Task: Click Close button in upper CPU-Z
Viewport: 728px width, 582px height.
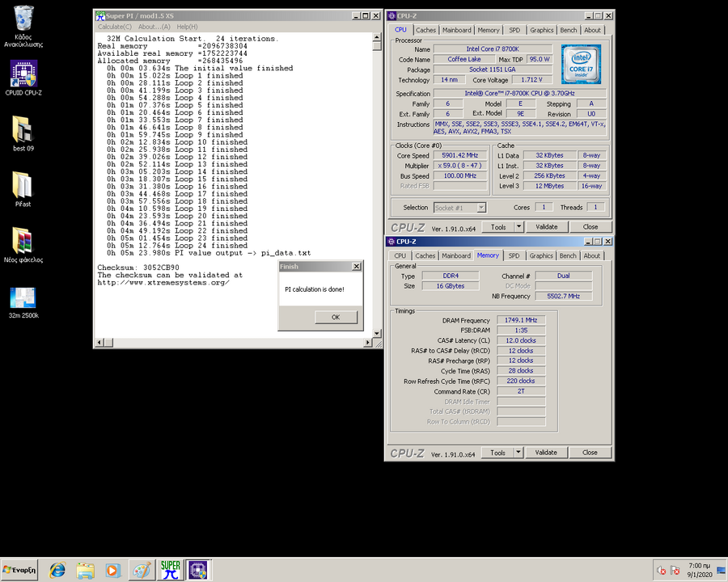Action: [590, 227]
